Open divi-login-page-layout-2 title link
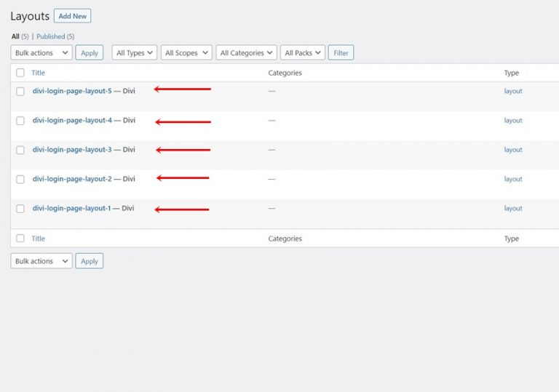This screenshot has height=392, width=559. [x=72, y=179]
